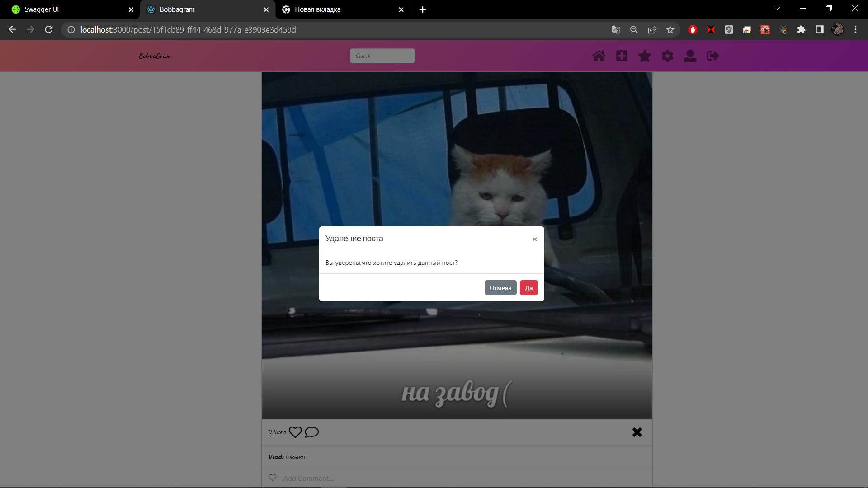This screenshot has width=868, height=488.
Task: Confirm deletion with Да button
Action: point(528,288)
